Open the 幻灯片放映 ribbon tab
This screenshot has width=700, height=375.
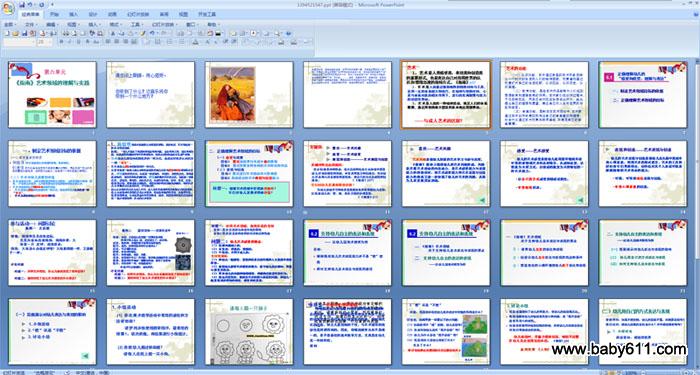[138, 14]
